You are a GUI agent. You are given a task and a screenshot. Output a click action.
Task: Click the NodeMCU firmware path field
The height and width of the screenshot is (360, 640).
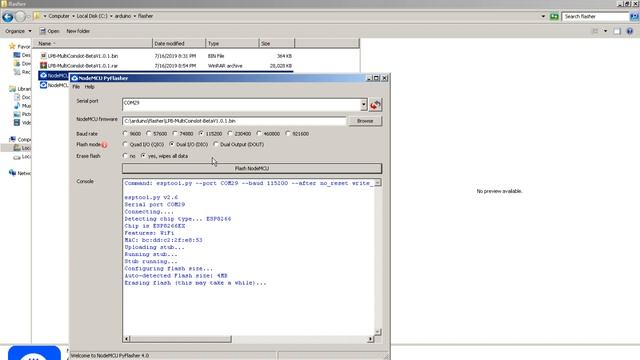click(234, 121)
